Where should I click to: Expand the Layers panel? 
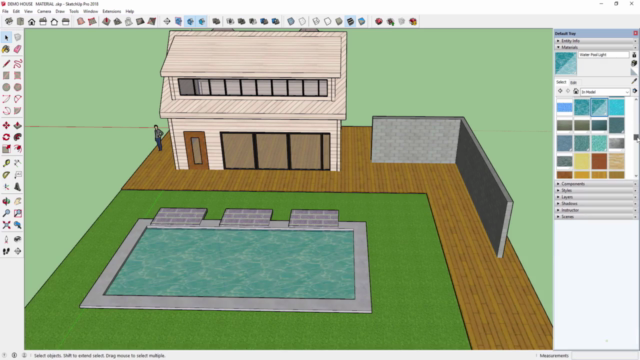point(596,197)
